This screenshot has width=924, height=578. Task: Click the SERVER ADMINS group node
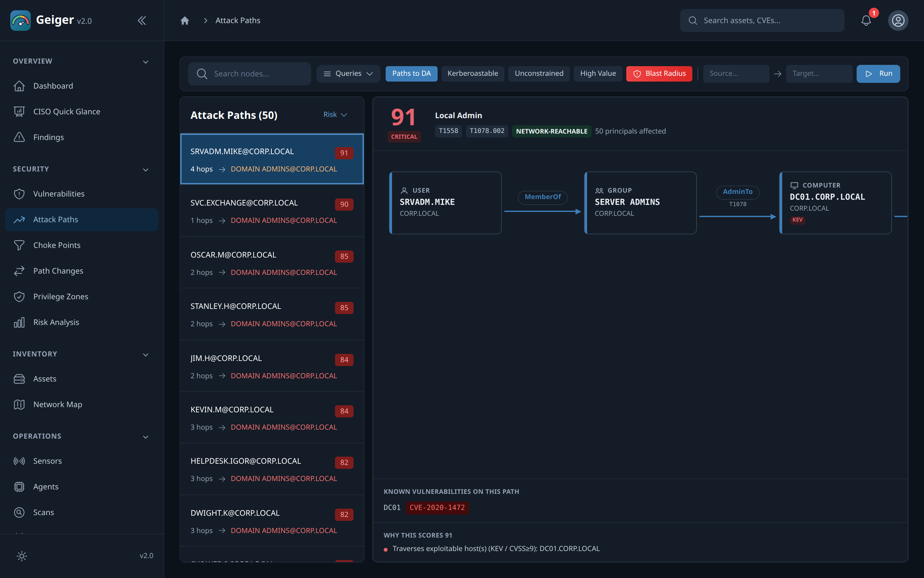click(640, 203)
